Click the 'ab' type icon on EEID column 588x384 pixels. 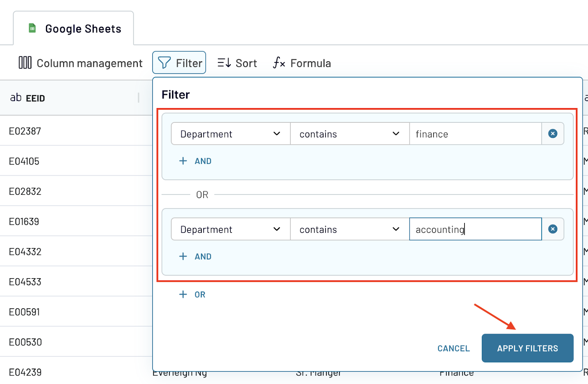tap(16, 97)
